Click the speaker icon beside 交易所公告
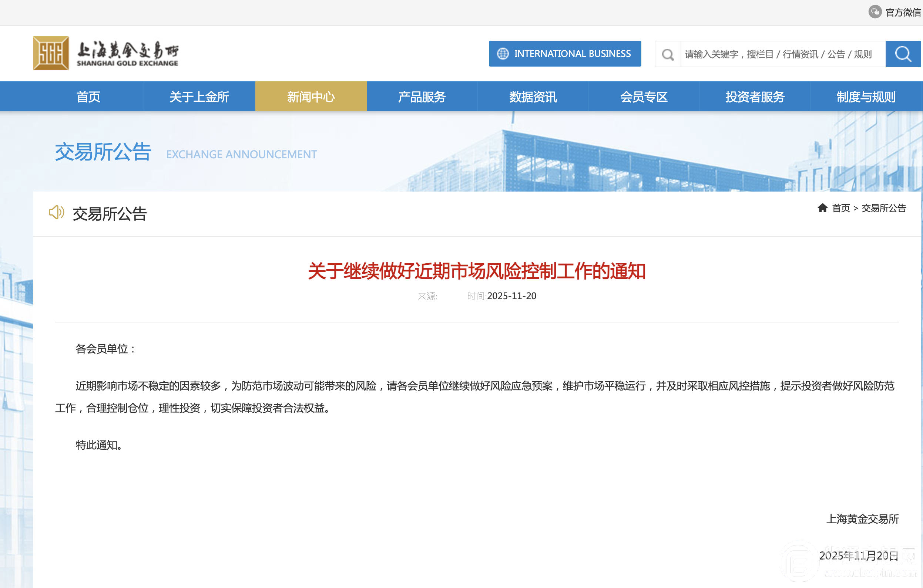923x588 pixels. [56, 212]
